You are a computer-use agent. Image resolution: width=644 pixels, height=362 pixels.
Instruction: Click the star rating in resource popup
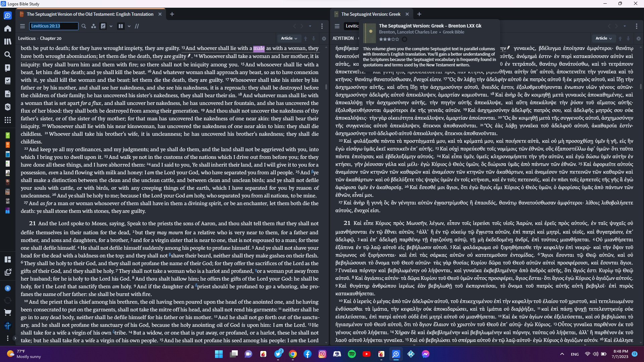coord(389,39)
